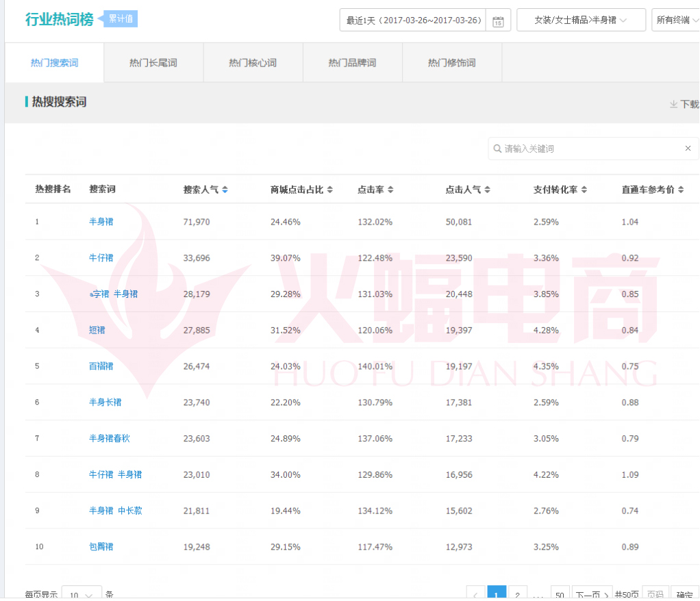The width and height of the screenshot is (700, 601).
Task: Sort by 直通车参考价 arrows
Action: (681, 190)
